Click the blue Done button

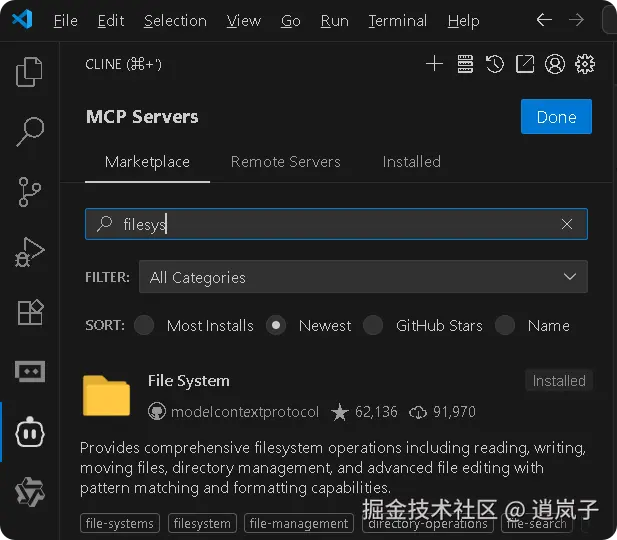tap(556, 117)
